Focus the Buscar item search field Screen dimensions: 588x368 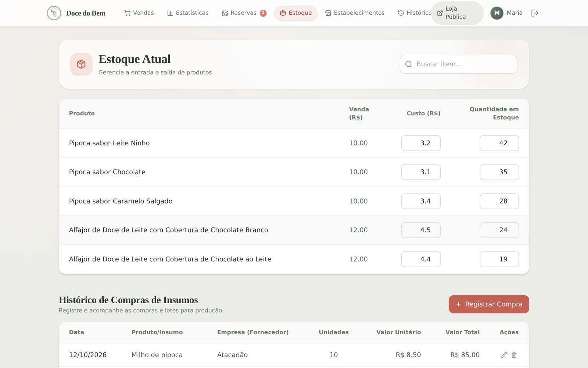459,64
